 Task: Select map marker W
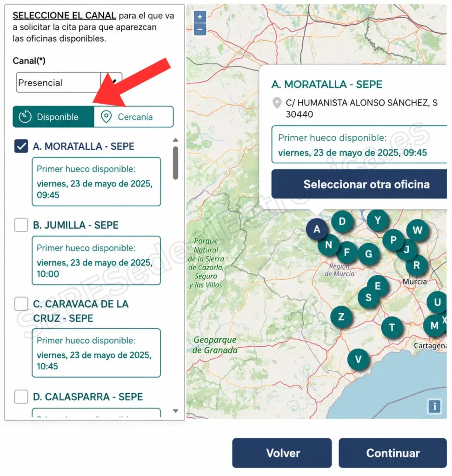coord(418,230)
